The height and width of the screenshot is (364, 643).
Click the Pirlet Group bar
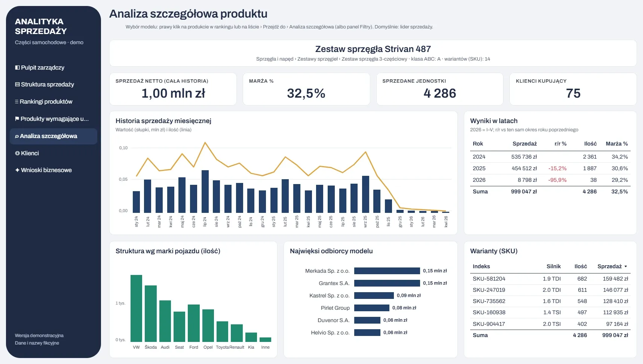point(372,308)
